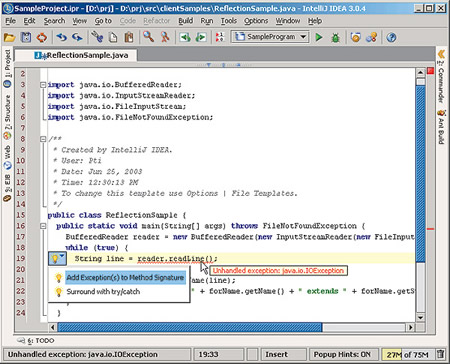The height and width of the screenshot is (364, 450).
Task: Choose Surround with try/catch
Action: pyautogui.click(x=103, y=292)
